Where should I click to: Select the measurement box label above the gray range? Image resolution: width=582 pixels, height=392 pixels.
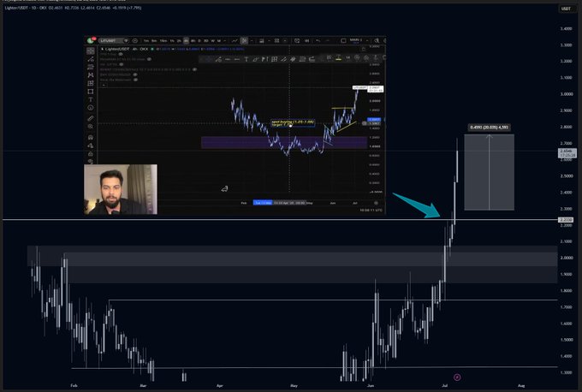(x=489, y=128)
